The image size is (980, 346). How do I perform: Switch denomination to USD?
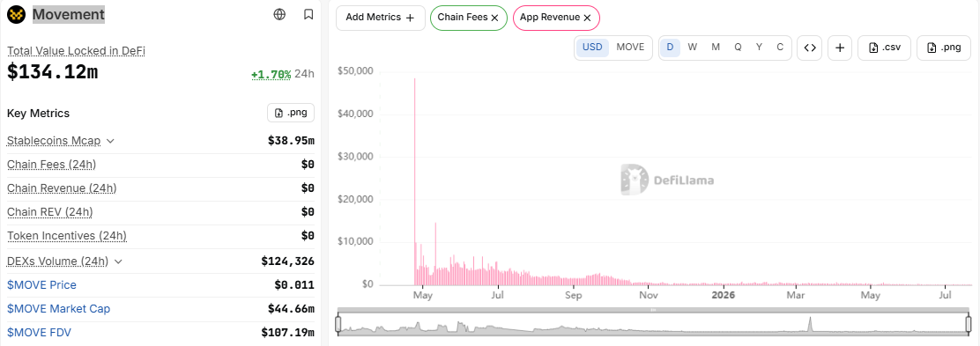coord(592,47)
